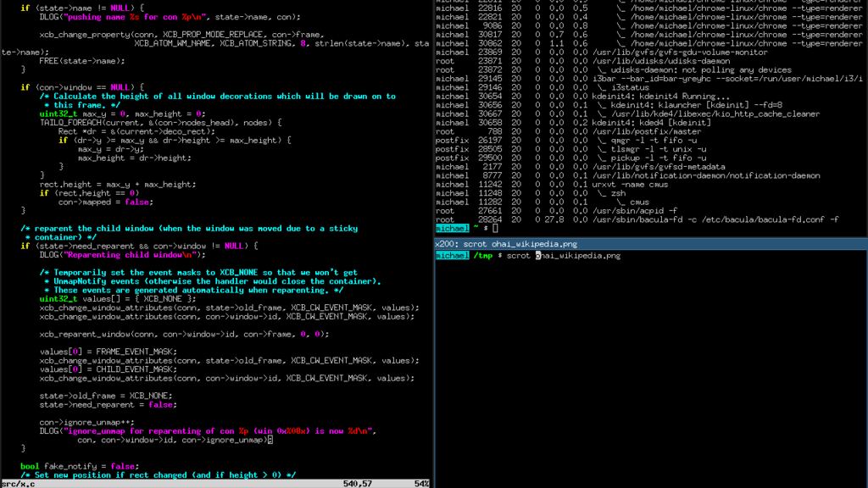Click the xcb_change_property call line
Screen dimensions: 868x488
coord(182,35)
